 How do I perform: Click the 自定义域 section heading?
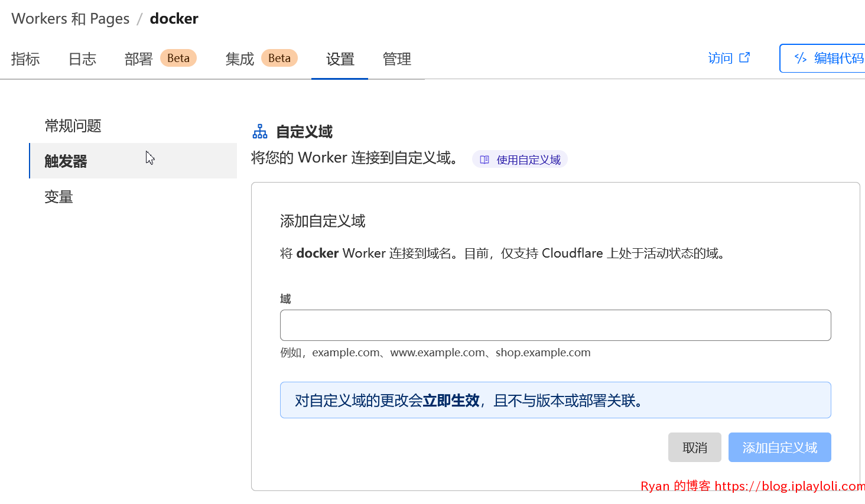304,132
